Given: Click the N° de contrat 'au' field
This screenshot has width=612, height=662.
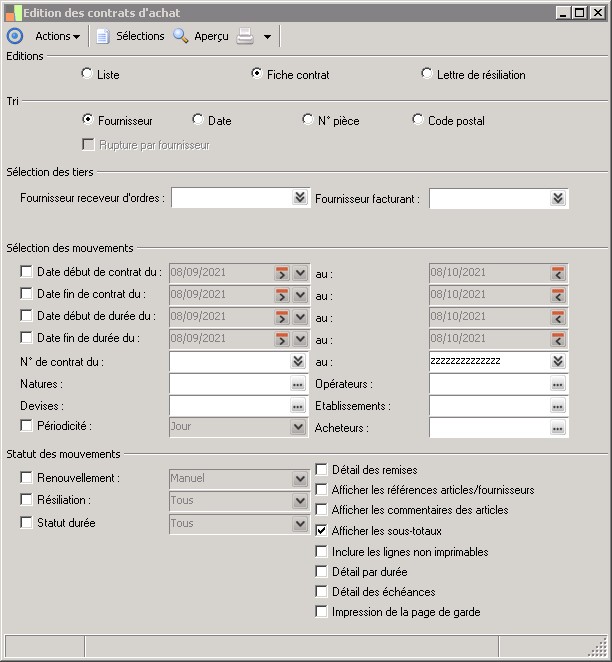Looking at the screenshot, I should 488,361.
